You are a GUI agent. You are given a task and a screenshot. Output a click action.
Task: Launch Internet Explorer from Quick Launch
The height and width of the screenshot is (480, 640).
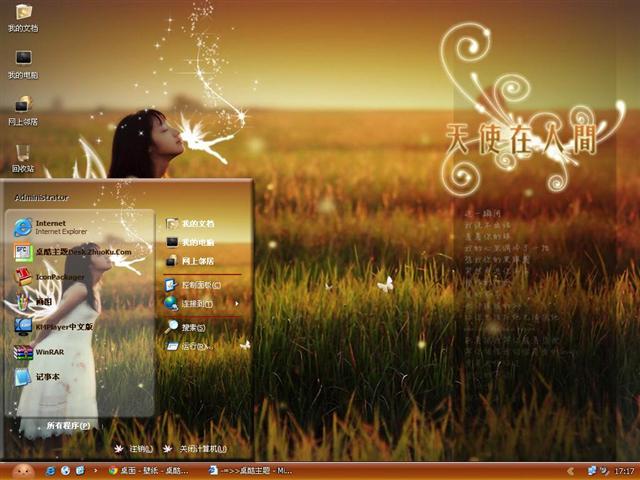tap(51, 471)
